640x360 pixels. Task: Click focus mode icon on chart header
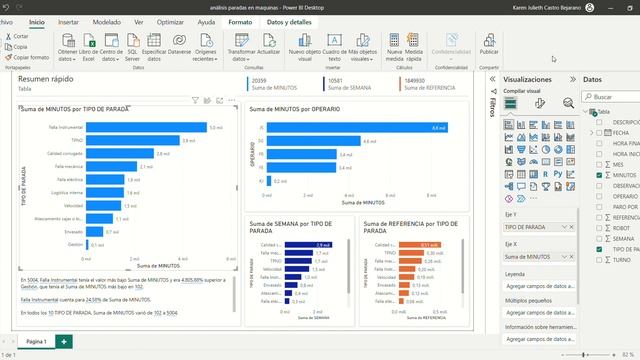click(x=220, y=100)
